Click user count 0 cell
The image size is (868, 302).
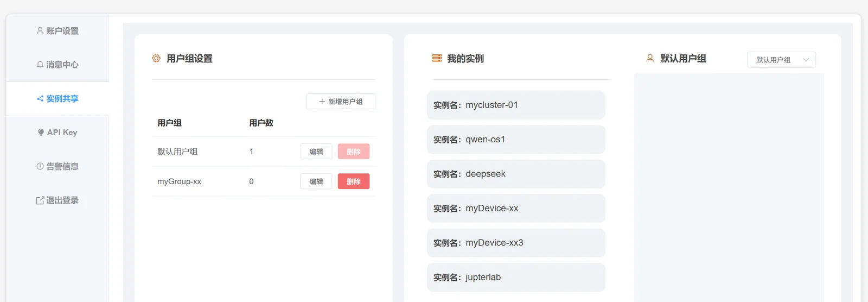tap(251, 181)
